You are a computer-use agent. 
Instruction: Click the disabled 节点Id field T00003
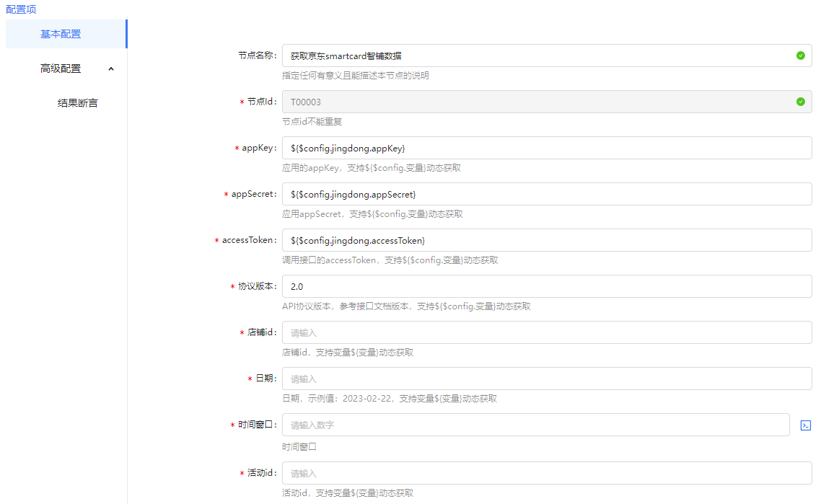click(534, 102)
